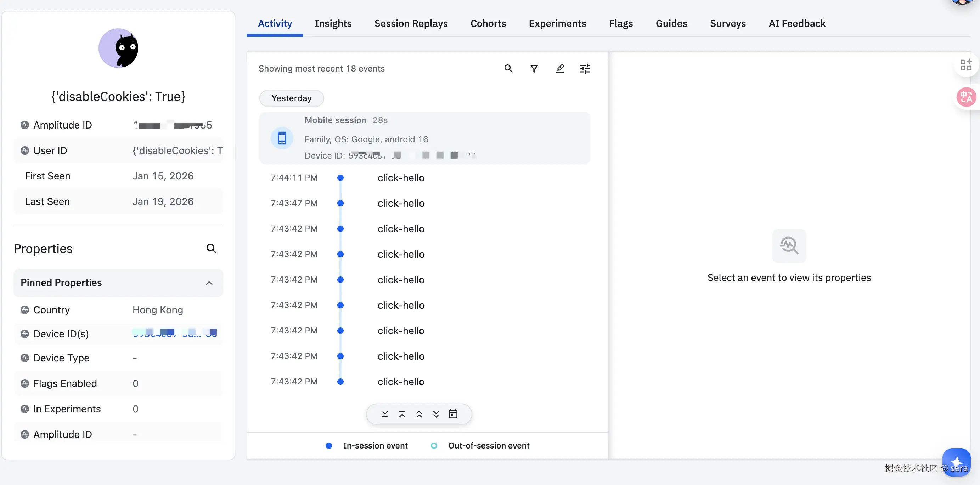The width and height of the screenshot is (980, 485).
Task: Collapse the Pinned Properties section
Action: (x=209, y=283)
